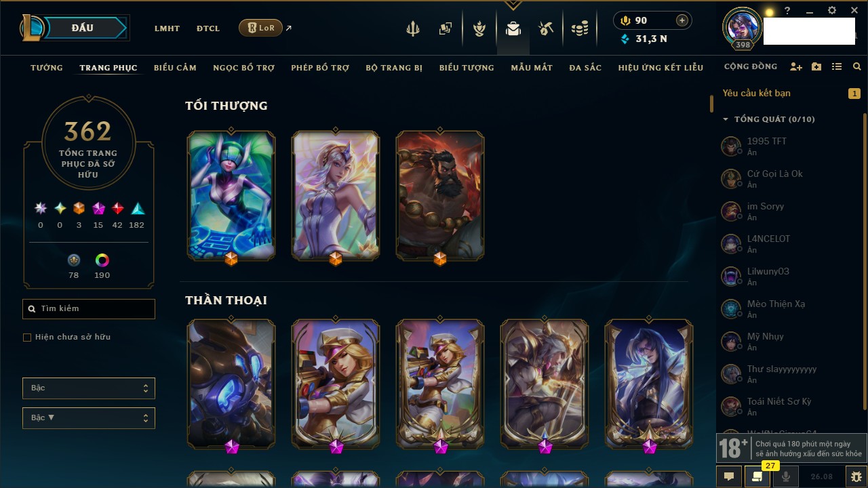Enable the Hiện chưa sở hữu checkbox
Screen dimensions: 868x488
click(27, 337)
